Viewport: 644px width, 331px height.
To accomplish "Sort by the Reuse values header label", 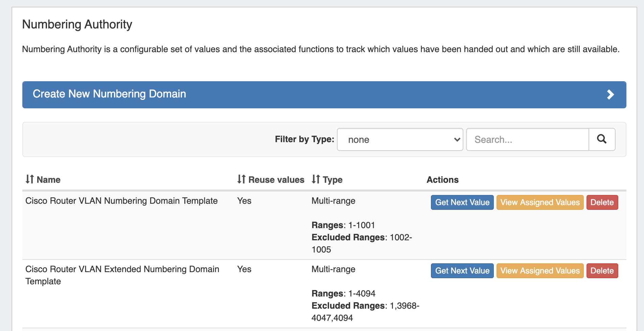I will click(276, 180).
